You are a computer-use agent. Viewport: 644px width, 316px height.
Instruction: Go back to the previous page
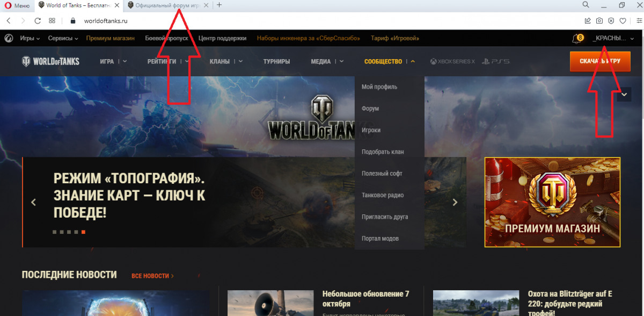9,21
